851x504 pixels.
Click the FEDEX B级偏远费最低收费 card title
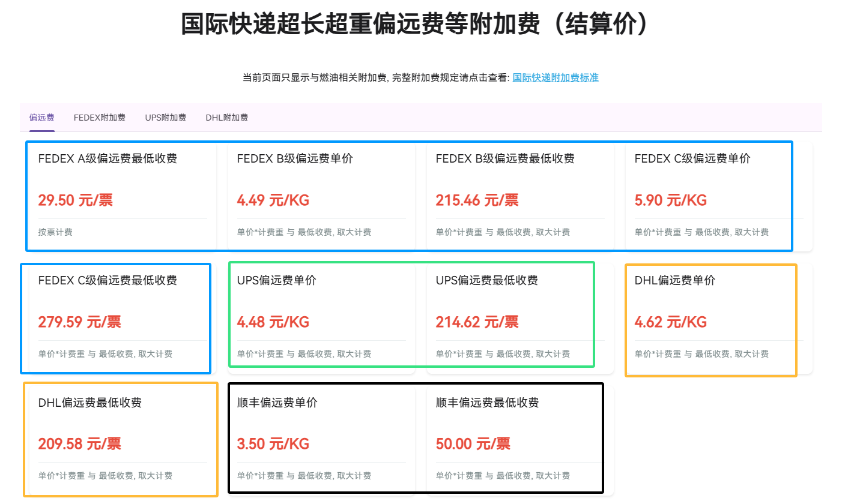click(x=505, y=159)
